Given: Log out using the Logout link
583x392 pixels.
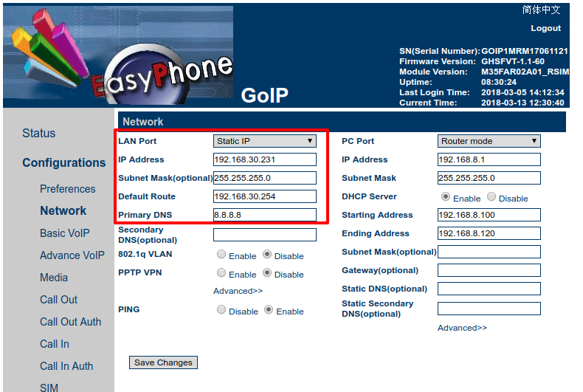Looking at the screenshot, I should (545, 28).
